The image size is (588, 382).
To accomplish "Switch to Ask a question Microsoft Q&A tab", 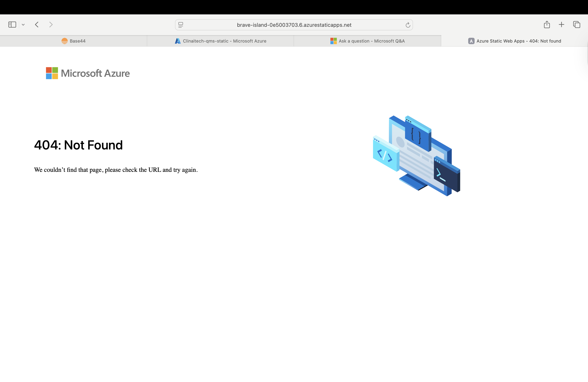I will [367, 41].
